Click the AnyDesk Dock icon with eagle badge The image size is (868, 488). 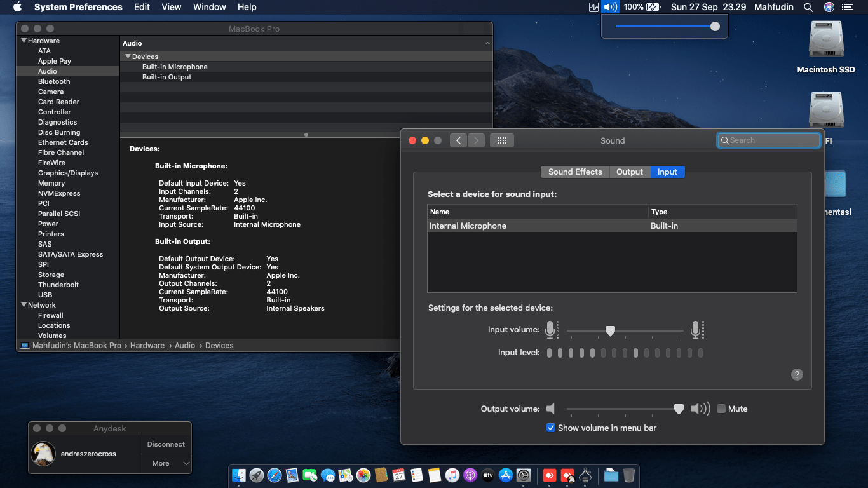pyautogui.click(x=567, y=475)
